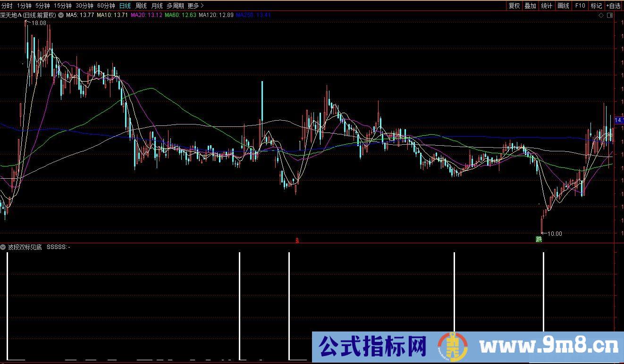
Task: Open the 多周期 multi-period view
Action: [175, 6]
